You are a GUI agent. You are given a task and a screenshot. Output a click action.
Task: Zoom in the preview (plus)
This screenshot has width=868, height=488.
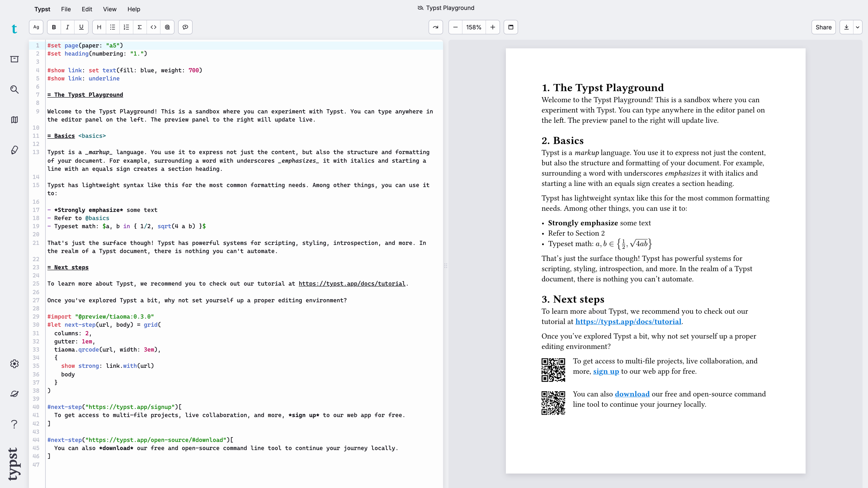(x=493, y=27)
